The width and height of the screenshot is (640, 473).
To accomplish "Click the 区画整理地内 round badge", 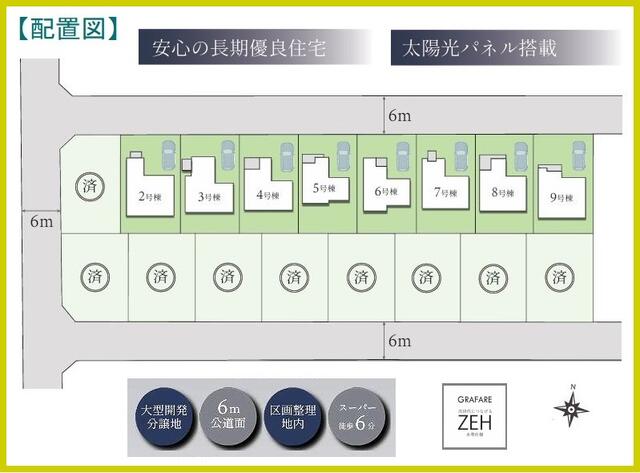I will (x=293, y=417).
